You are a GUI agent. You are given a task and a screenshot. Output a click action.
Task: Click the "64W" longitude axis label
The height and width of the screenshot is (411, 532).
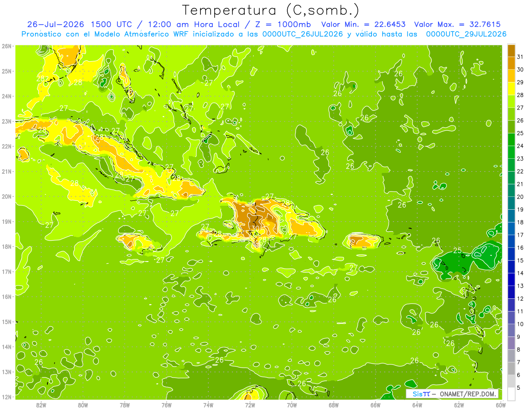coord(417,405)
